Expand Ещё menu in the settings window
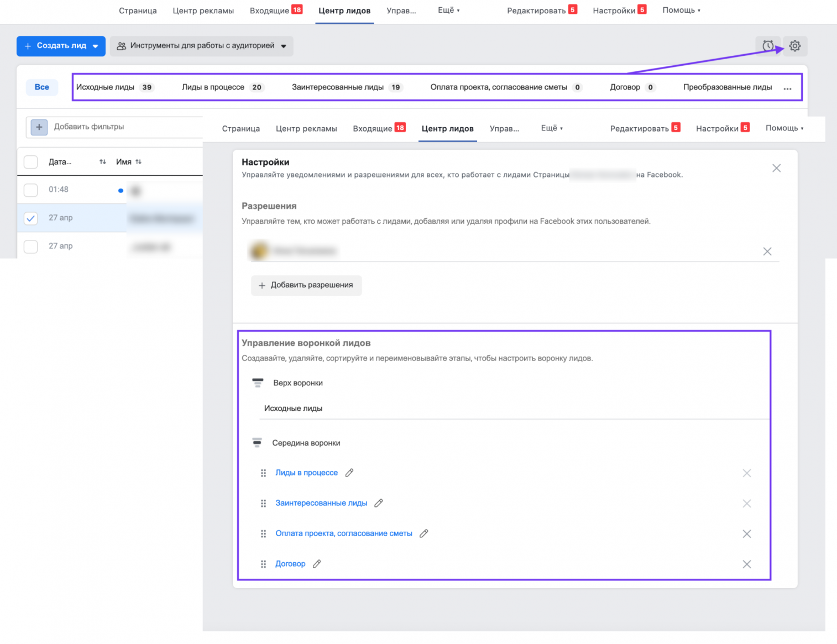The width and height of the screenshot is (837, 644). [x=552, y=128]
